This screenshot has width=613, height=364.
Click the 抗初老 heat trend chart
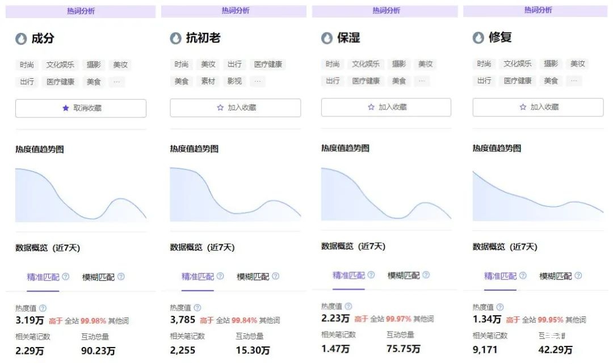click(235, 194)
